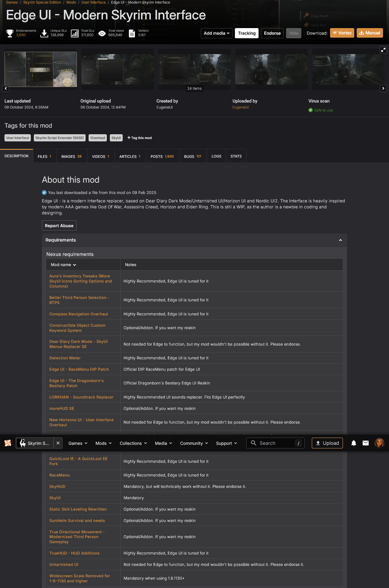Go to next gallery image arrow
Screen dimensions: 389x588
383,88
